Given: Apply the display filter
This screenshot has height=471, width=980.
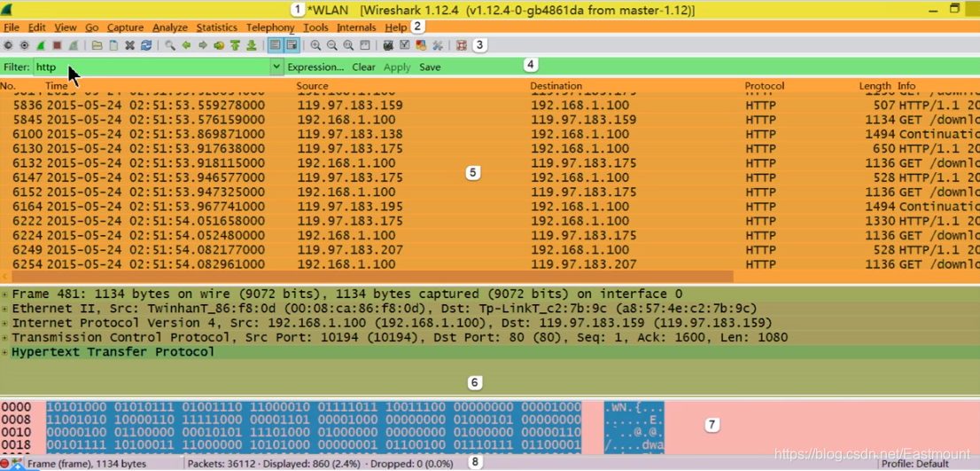Looking at the screenshot, I should (x=397, y=67).
